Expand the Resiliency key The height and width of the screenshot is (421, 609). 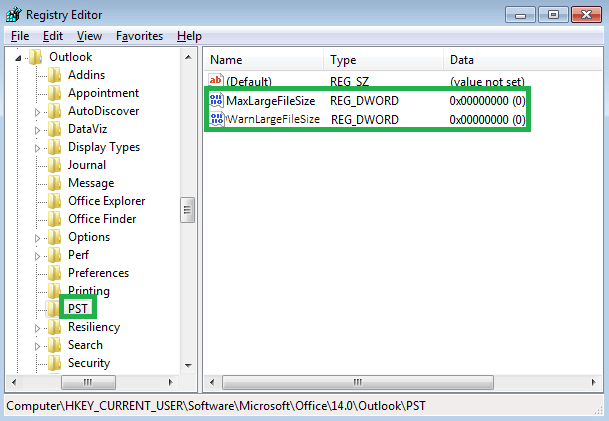[x=37, y=328]
